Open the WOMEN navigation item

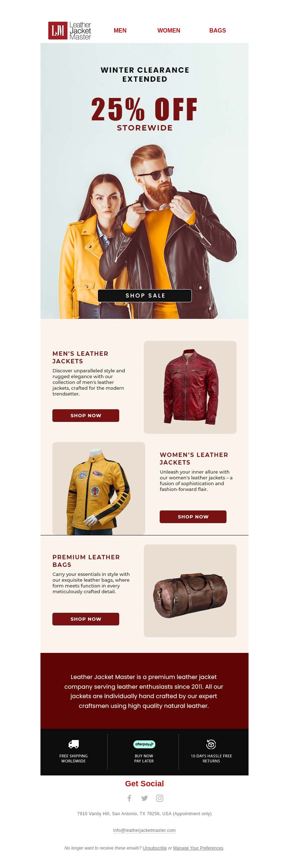(169, 30)
